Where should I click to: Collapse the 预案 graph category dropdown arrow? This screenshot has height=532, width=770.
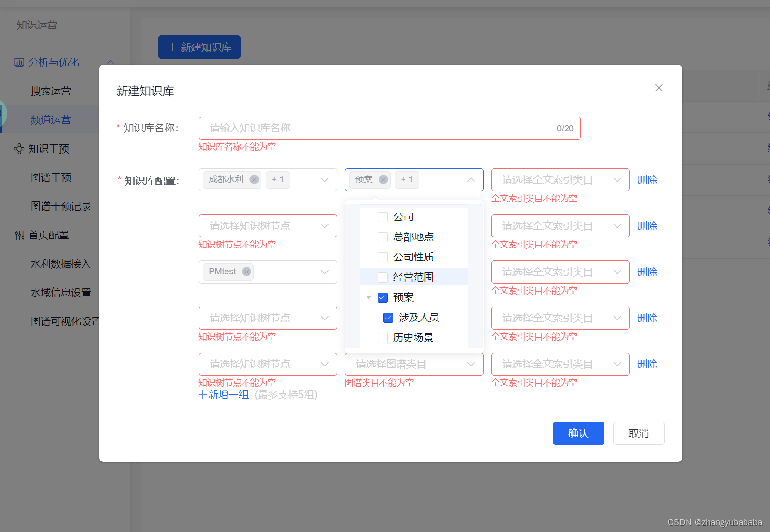[471, 180]
